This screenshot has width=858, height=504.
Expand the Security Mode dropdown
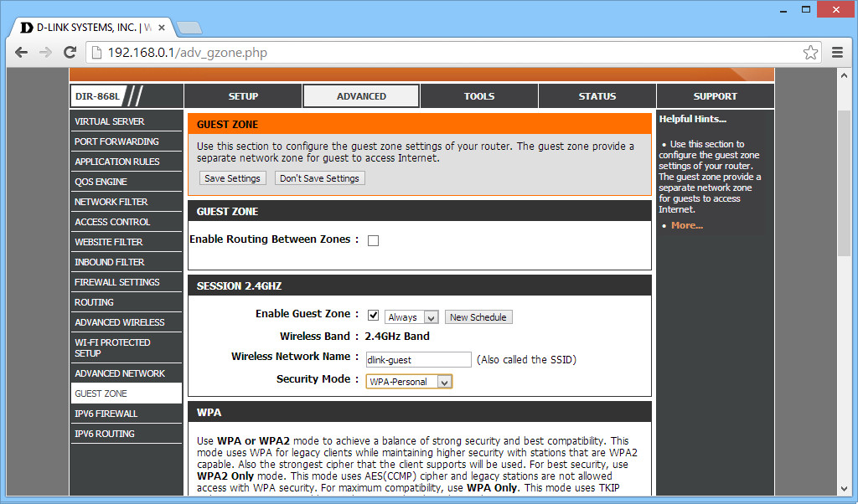tap(409, 382)
